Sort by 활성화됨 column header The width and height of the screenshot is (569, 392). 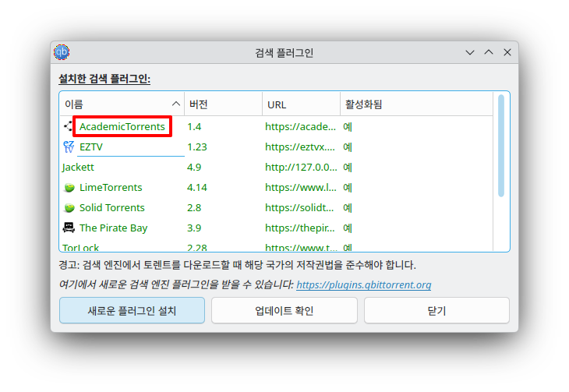point(416,104)
